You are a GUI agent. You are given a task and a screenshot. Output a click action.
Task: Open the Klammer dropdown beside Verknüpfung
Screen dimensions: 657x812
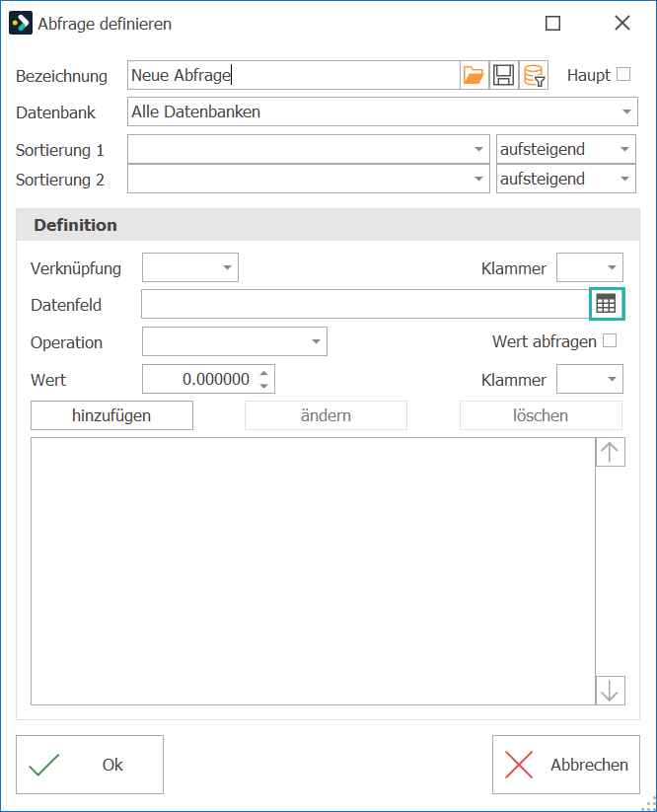pyautogui.click(x=590, y=267)
